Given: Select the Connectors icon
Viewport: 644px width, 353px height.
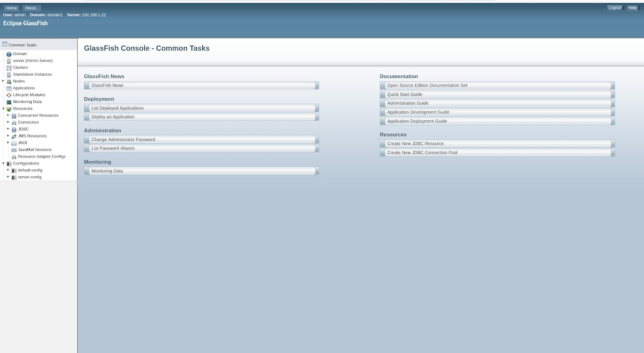Looking at the screenshot, I should click(13, 122).
